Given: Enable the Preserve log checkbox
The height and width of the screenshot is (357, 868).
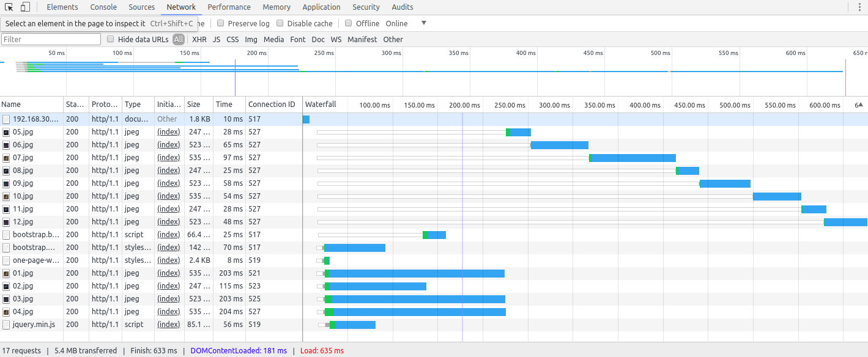Looking at the screenshot, I should (221, 23).
